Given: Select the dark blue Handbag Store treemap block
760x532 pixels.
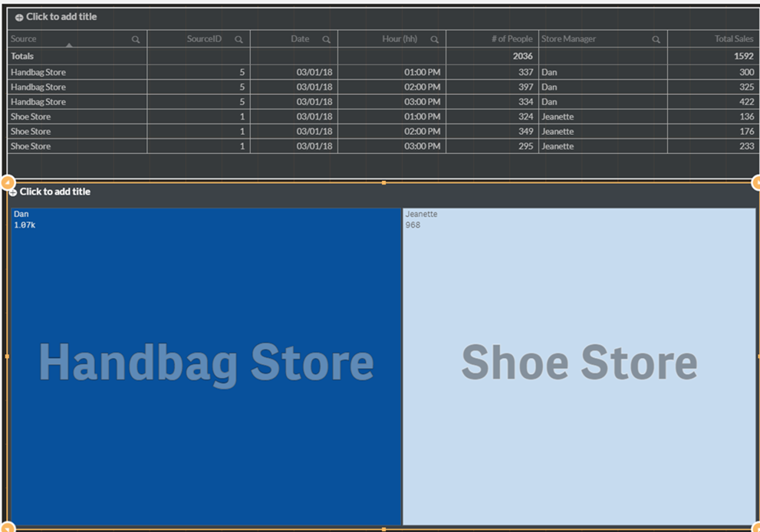Looking at the screenshot, I should 206,366.
